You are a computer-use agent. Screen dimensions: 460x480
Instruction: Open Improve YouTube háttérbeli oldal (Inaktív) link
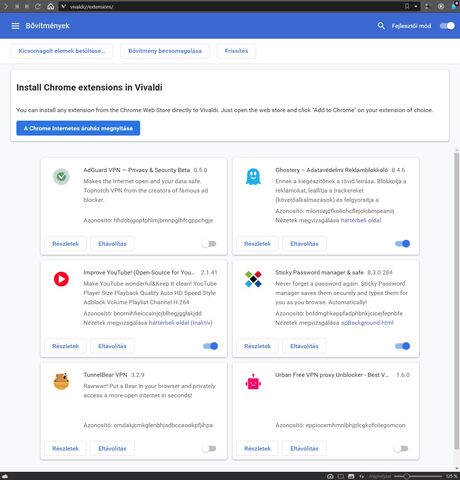click(x=180, y=323)
